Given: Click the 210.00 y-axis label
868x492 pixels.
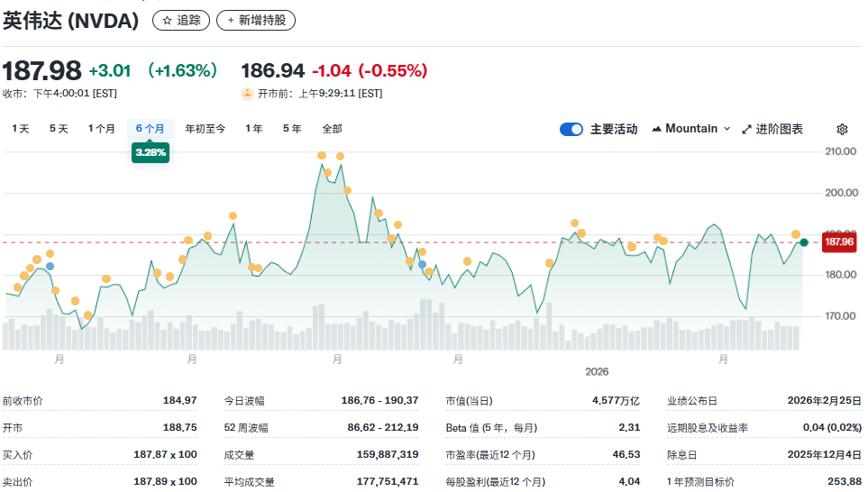Looking at the screenshot, I should coord(841,151).
